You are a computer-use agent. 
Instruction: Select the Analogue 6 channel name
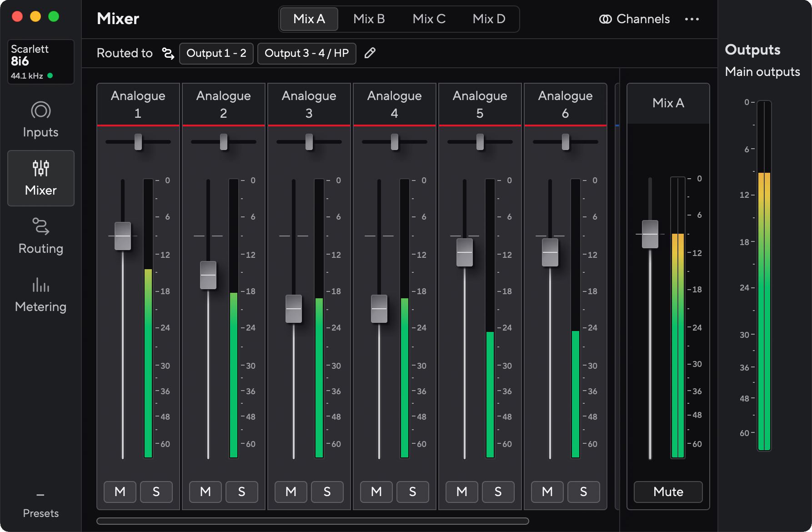pyautogui.click(x=566, y=104)
